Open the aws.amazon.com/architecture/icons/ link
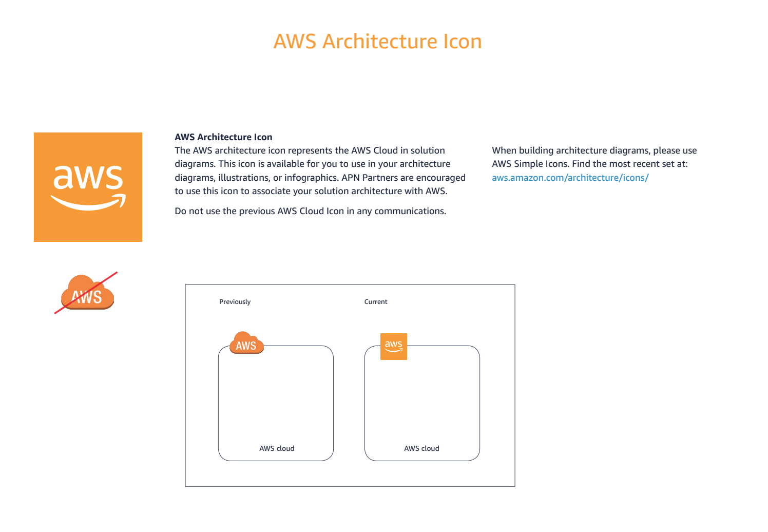 570,177
